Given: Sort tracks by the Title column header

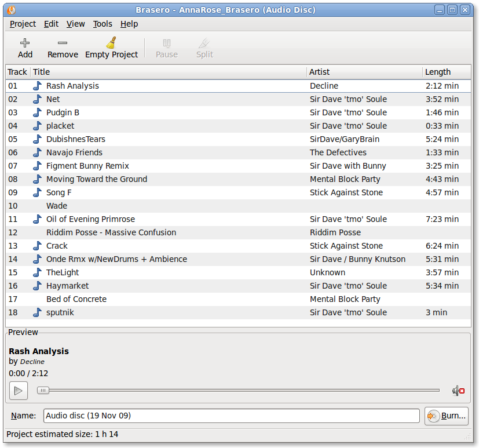Looking at the screenshot, I should point(168,72).
